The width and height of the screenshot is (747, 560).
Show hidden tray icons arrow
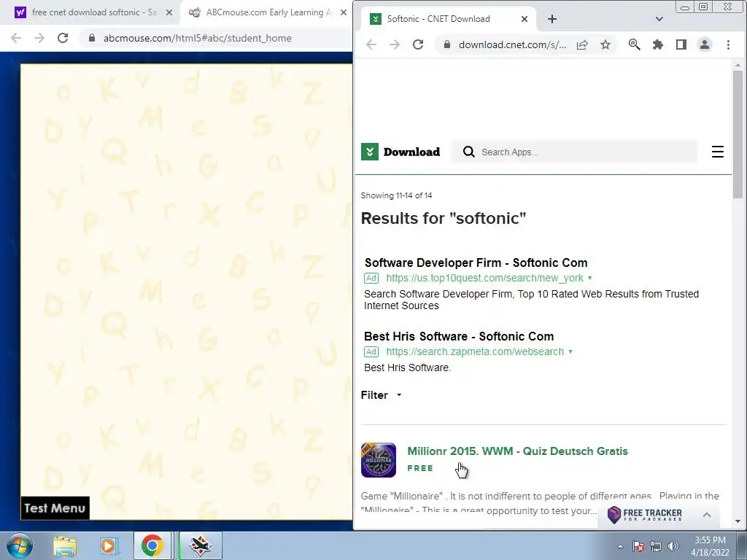(620, 546)
